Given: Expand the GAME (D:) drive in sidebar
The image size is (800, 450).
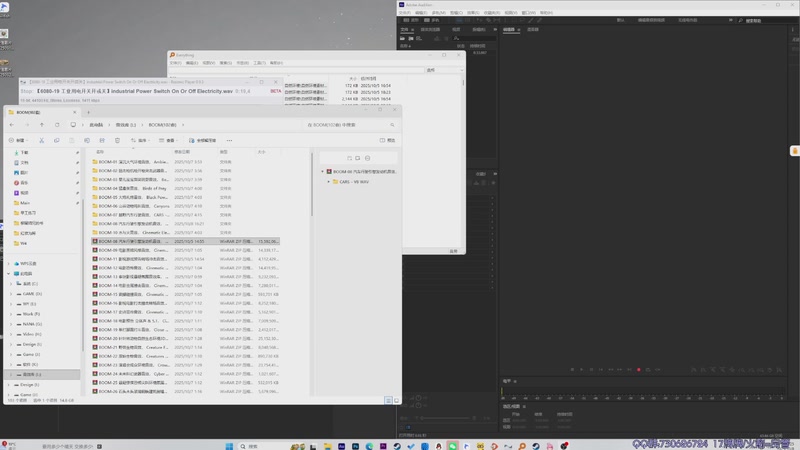Looking at the screenshot, I should tap(11, 294).
